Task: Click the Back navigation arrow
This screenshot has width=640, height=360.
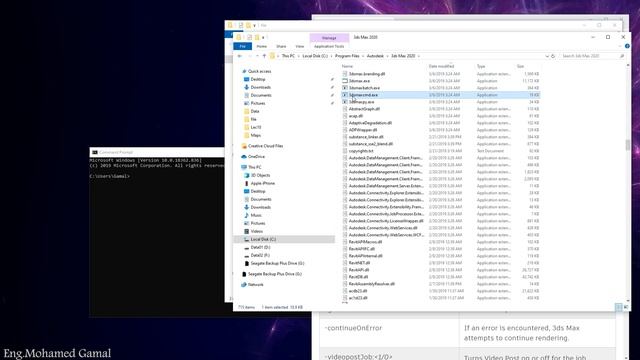Action: (x=240, y=56)
